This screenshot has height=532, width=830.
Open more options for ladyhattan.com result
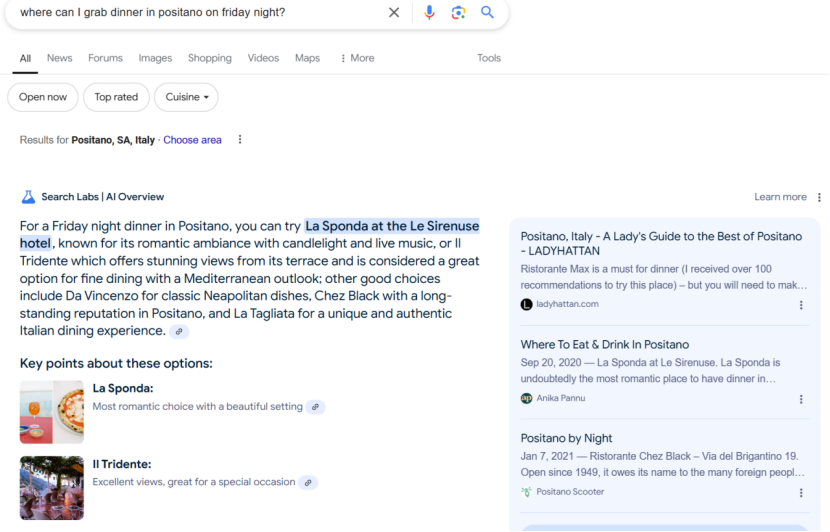[x=801, y=305]
